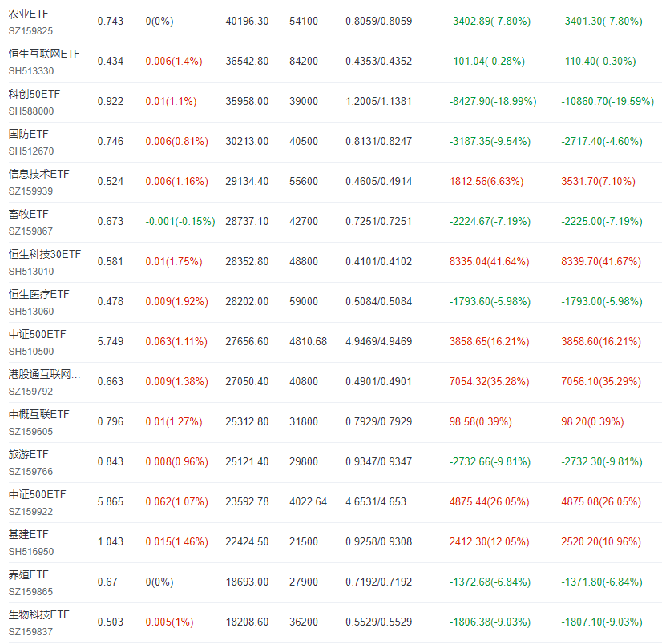Select code SZ159865
The height and width of the screenshot is (644, 662).
30,593
